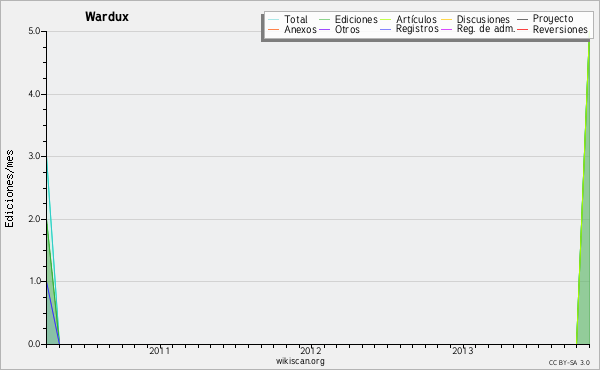Click the 4.0 y-axis value
The width and height of the screenshot is (600, 370).
(34, 94)
